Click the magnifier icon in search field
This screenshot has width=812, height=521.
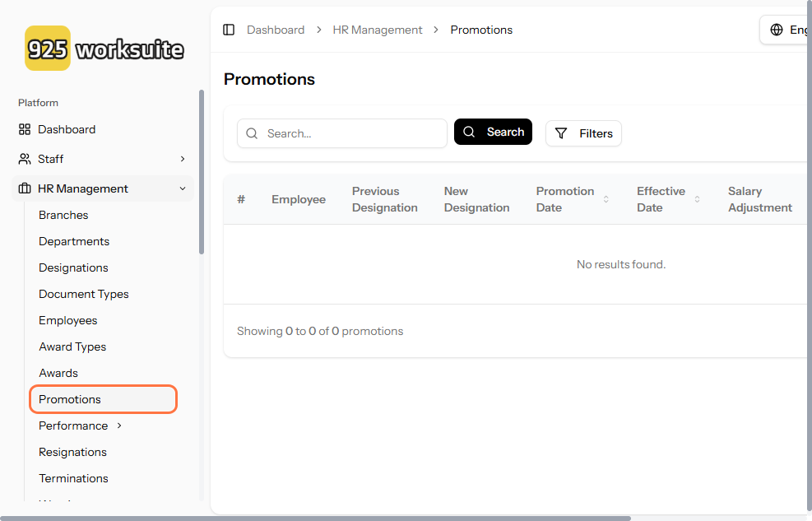(x=252, y=133)
